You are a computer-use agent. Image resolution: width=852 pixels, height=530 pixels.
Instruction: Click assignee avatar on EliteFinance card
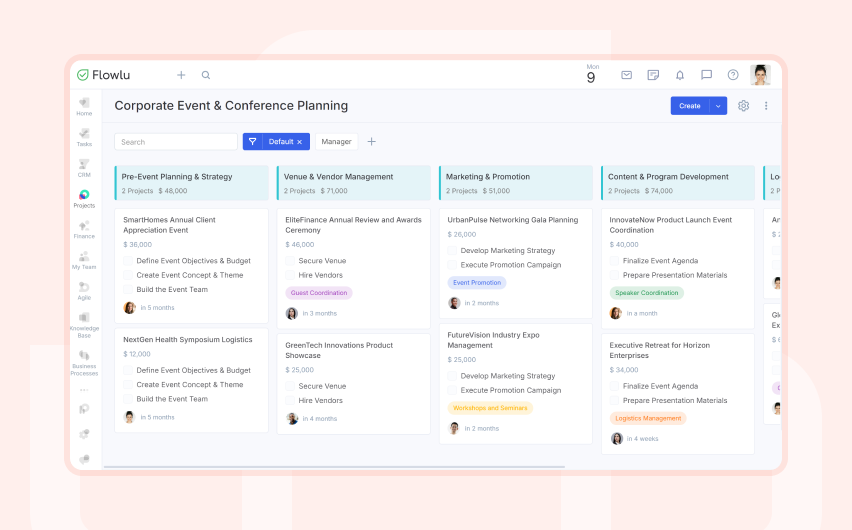click(292, 314)
